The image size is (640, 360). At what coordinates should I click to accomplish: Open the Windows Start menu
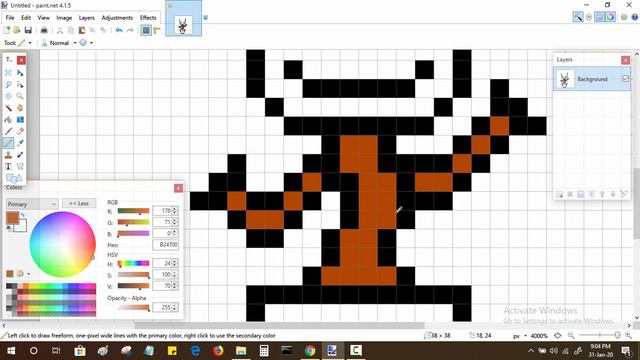click(x=11, y=351)
